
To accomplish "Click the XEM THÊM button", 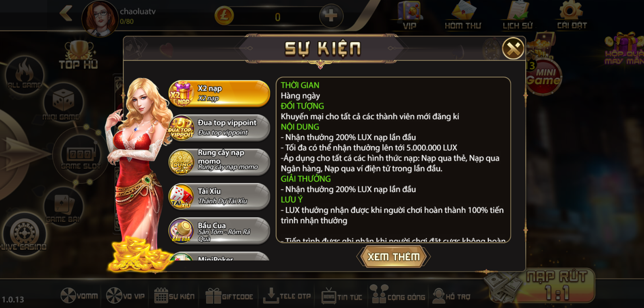I will (x=394, y=257).
